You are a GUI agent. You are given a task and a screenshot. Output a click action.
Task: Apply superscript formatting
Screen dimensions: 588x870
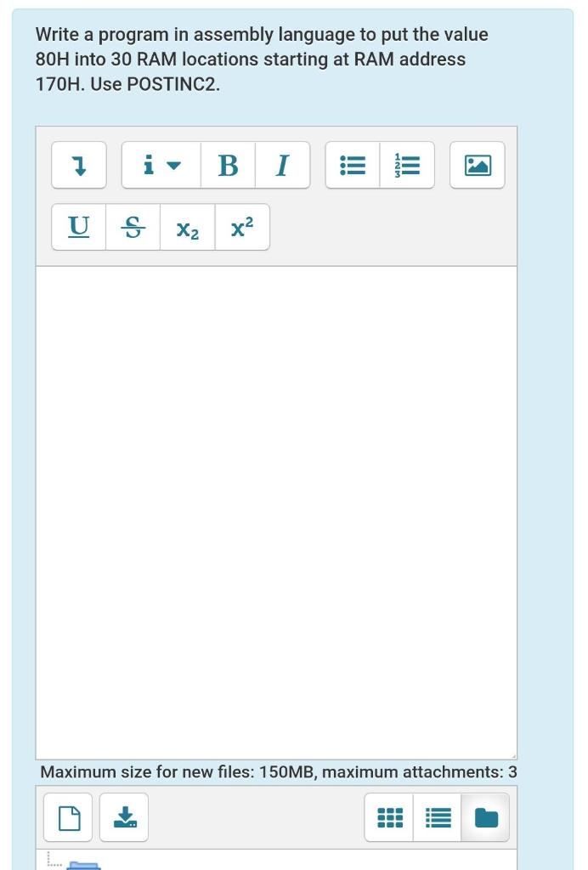(242, 227)
